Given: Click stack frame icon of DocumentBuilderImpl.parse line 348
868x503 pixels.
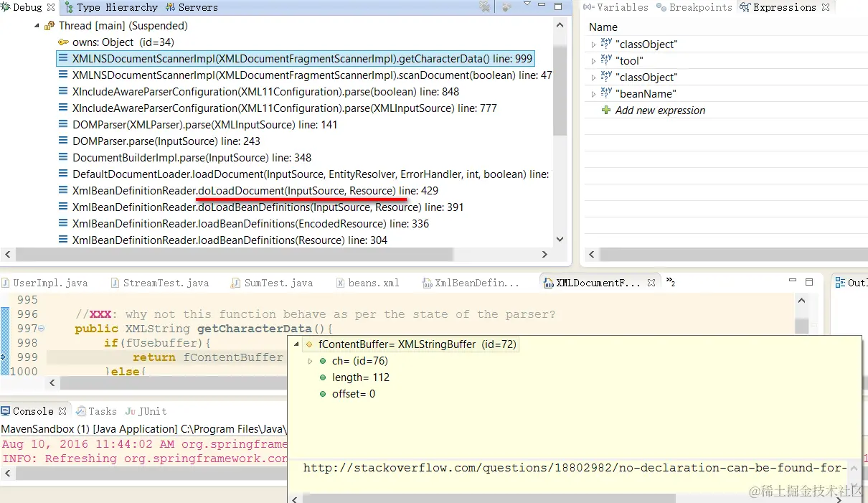Looking at the screenshot, I should pyautogui.click(x=64, y=158).
